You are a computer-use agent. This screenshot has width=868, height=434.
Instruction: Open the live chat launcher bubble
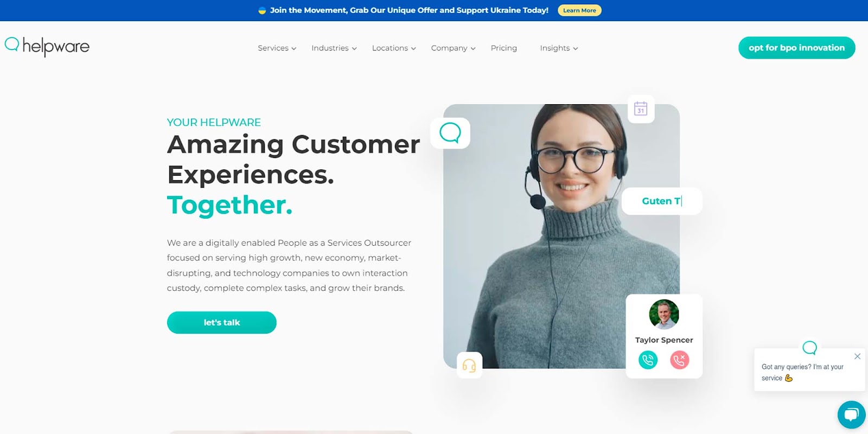point(851,415)
